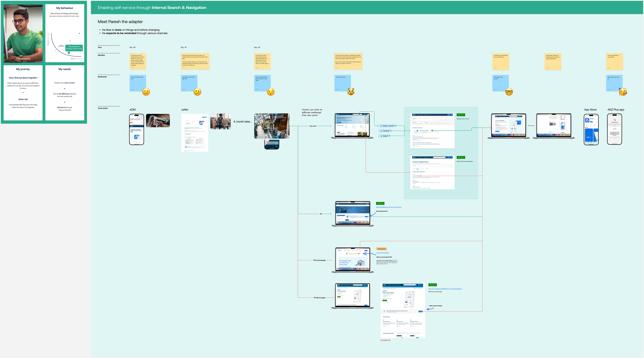Click the green "May hesitate but eventually actions" label
Viewport: 644px width, 358px height.
click(74, 48)
